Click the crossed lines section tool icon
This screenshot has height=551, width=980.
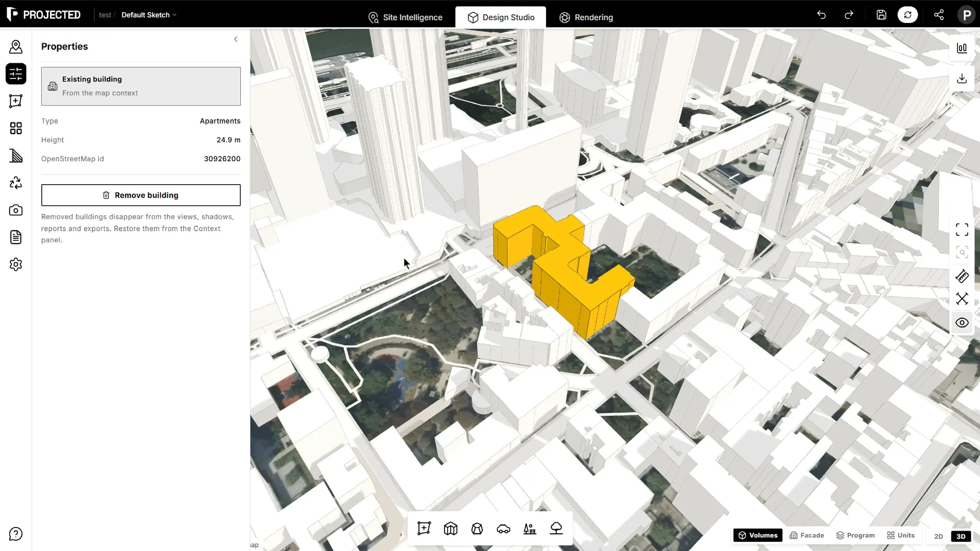tap(962, 298)
